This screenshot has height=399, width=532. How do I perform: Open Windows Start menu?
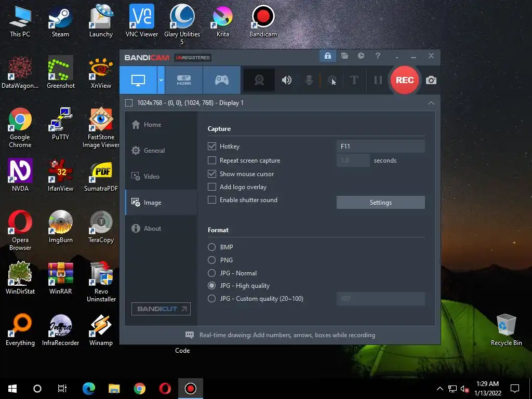pos(12,389)
